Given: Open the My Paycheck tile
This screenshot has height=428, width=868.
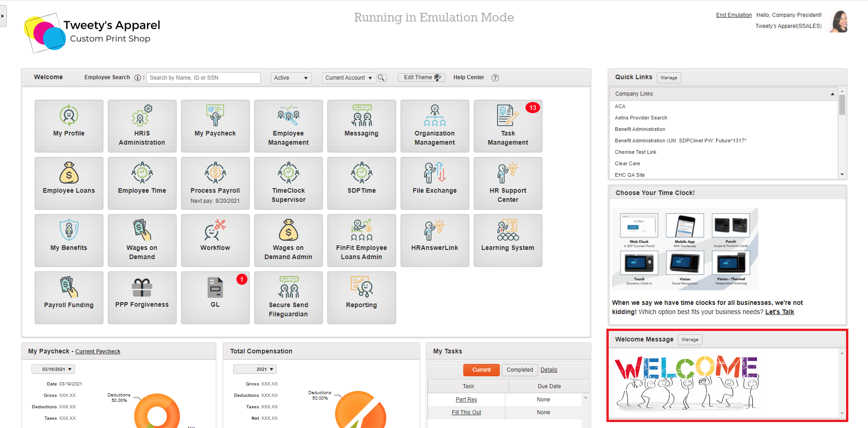Looking at the screenshot, I should (x=215, y=126).
